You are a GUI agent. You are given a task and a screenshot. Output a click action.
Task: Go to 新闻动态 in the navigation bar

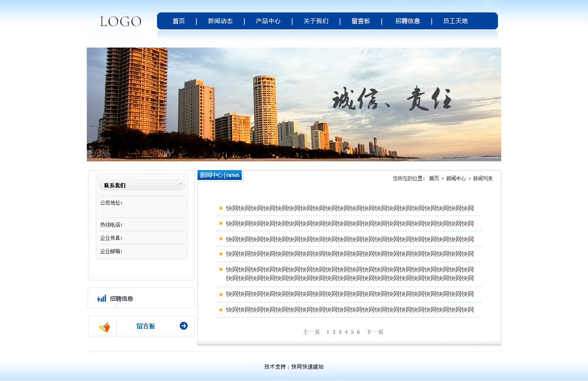pyautogui.click(x=220, y=21)
